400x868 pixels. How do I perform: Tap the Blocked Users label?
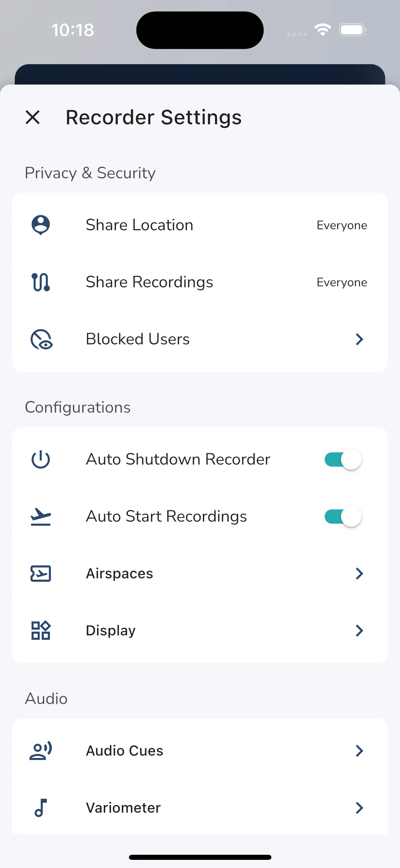click(x=138, y=339)
